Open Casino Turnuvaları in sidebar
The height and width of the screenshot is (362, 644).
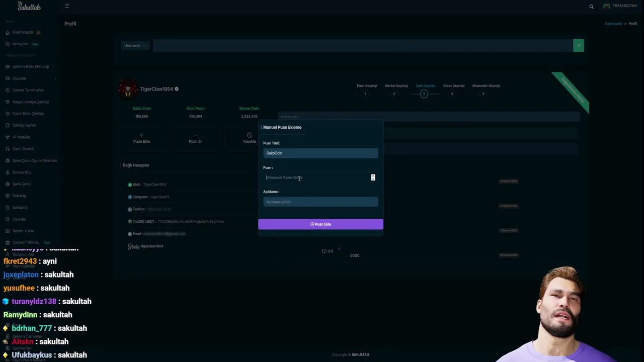click(x=28, y=90)
